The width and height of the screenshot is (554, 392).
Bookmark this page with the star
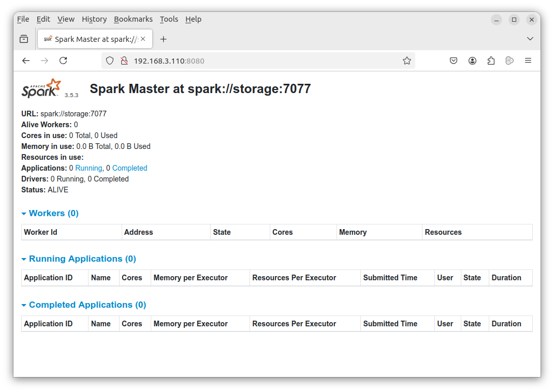pyautogui.click(x=406, y=61)
